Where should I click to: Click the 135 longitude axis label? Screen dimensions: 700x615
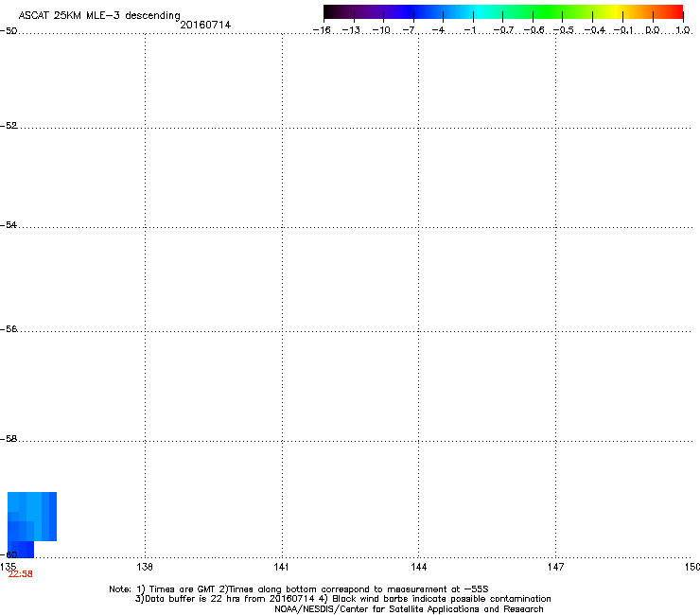8,567
